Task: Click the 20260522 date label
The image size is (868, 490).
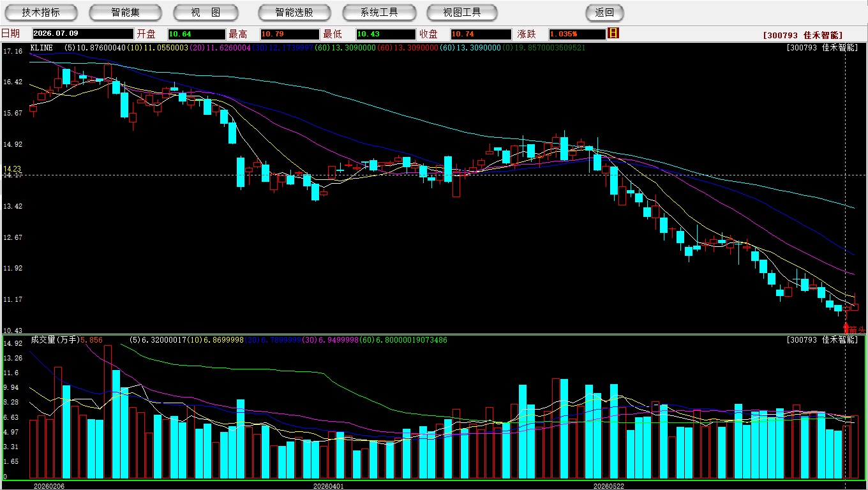Action: 608,486
